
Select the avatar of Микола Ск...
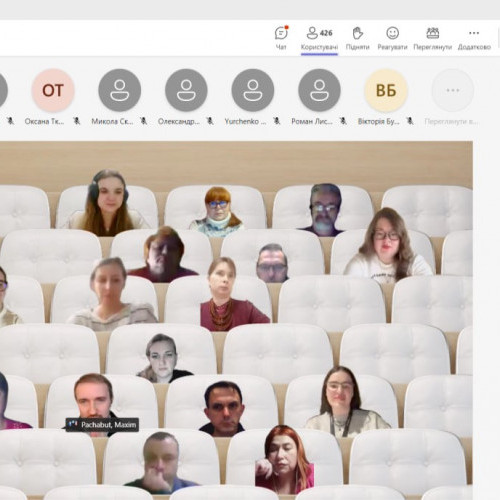[x=119, y=90]
